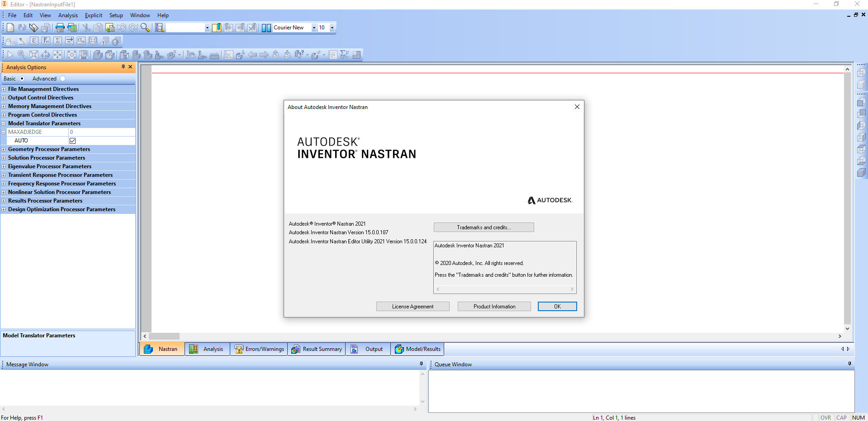
Task: Close the Analysis Options panel
Action: (130, 67)
